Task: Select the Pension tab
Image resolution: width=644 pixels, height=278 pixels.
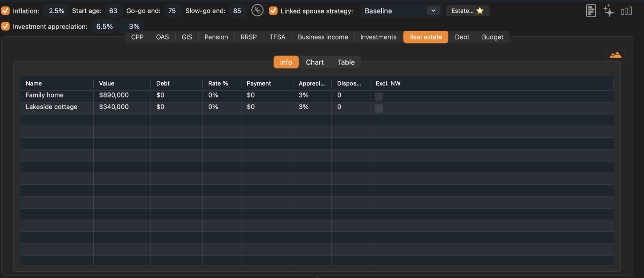Action: pyautogui.click(x=216, y=37)
